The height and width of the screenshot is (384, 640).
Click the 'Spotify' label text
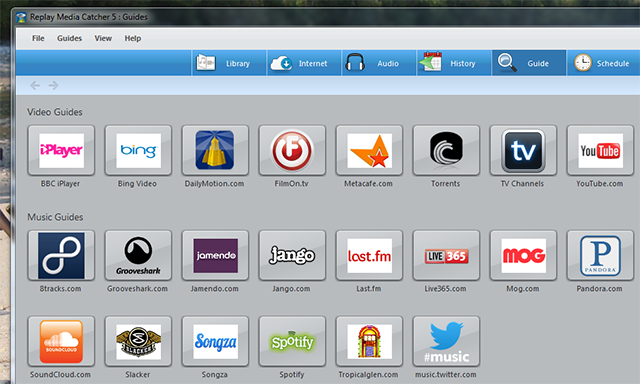[x=291, y=375]
